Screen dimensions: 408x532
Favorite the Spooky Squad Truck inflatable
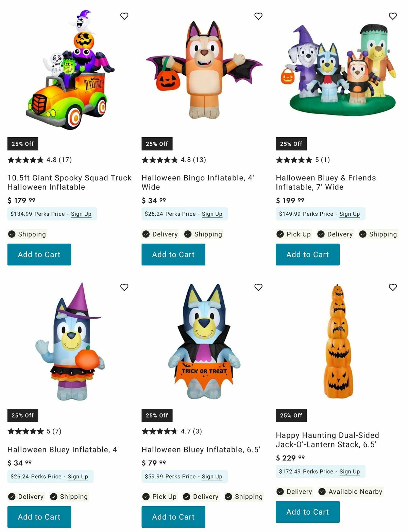tap(124, 16)
